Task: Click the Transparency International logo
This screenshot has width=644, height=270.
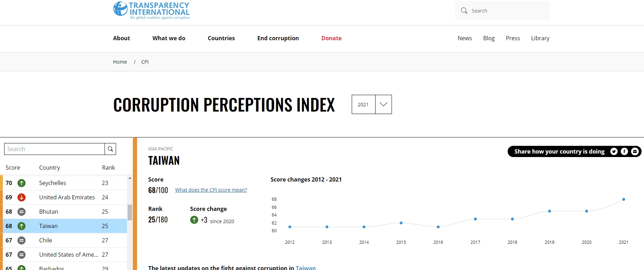Action: click(151, 10)
